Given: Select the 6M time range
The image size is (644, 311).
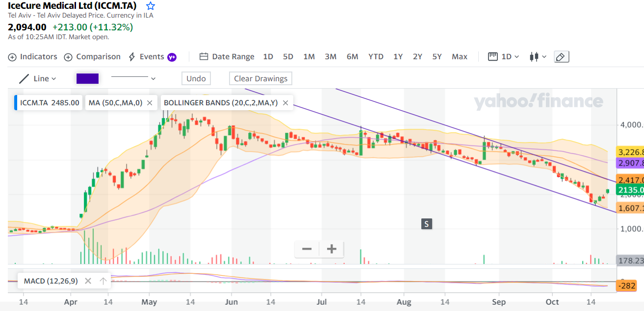Looking at the screenshot, I should (x=352, y=57).
